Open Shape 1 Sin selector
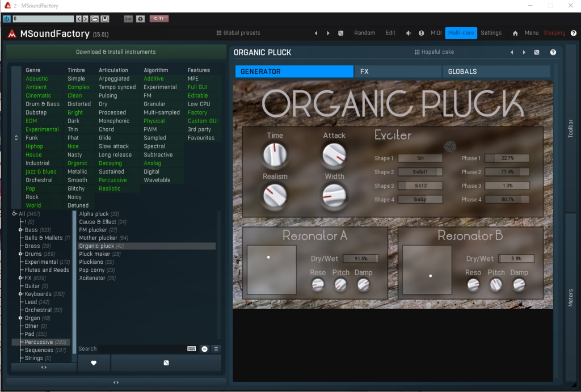Screen dimensions: 581x392 pos(420,158)
